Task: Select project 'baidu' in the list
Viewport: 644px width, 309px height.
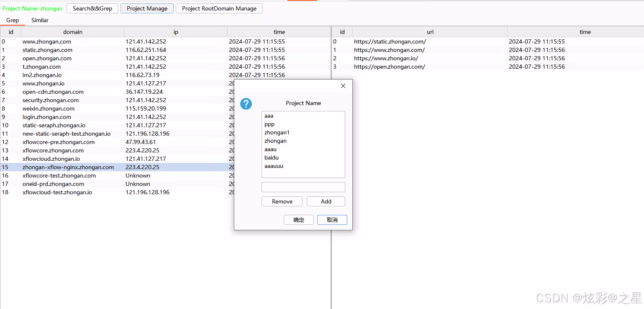Action: coord(272,157)
